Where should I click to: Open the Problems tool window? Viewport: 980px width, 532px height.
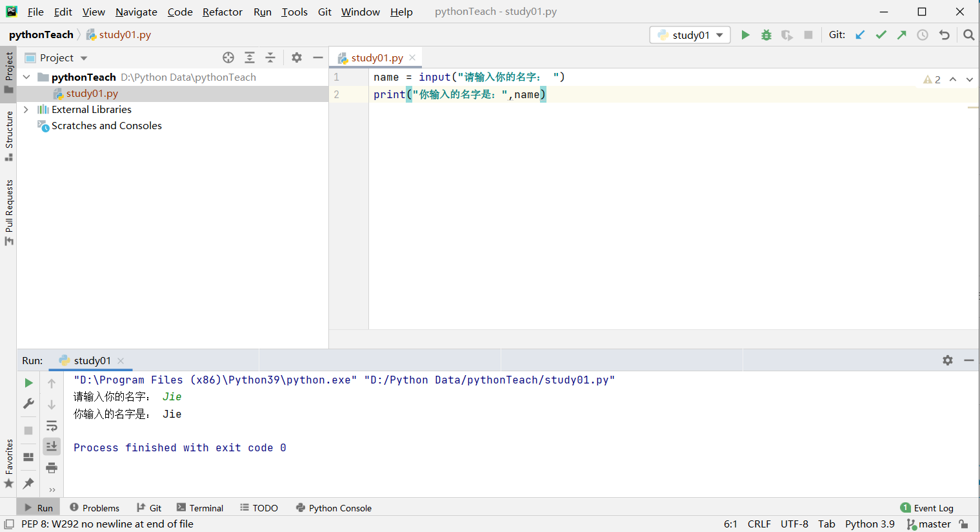point(94,508)
